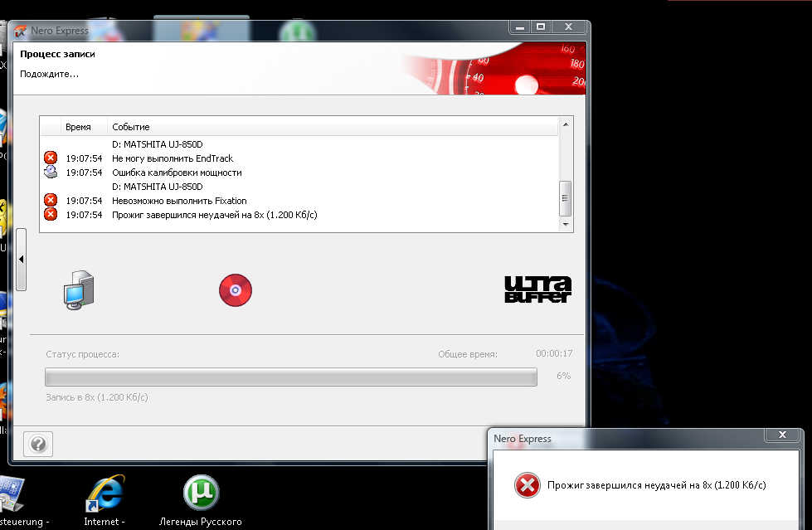812x530 pixels.
Task: Open Nero Express help with the question mark button
Action: 38,444
